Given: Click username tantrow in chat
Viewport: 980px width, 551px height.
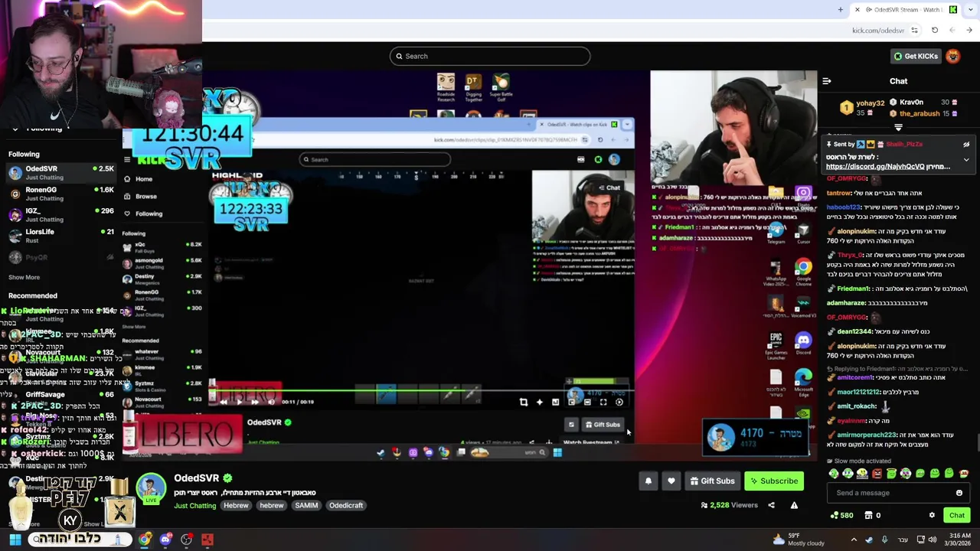Looking at the screenshot, I should (839, 194).
